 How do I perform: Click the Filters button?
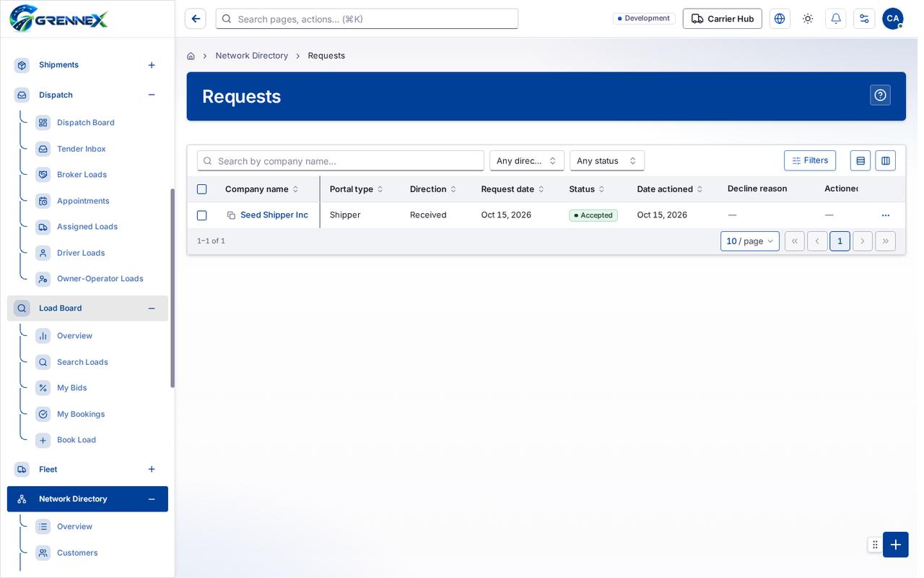(810, 160)
